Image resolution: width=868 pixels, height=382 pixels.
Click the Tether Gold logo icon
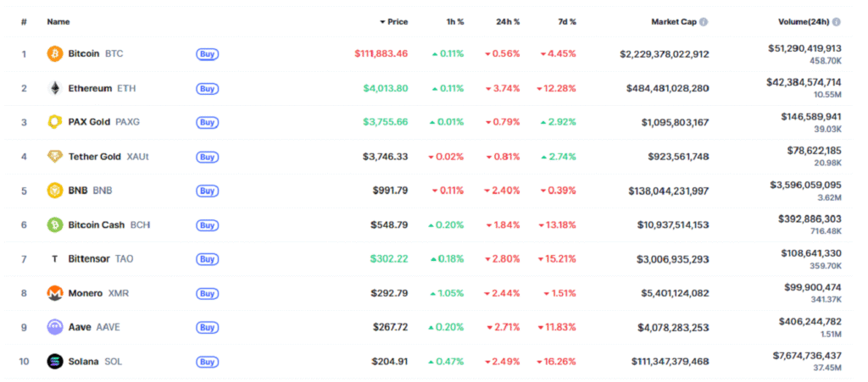pos(55,157)
